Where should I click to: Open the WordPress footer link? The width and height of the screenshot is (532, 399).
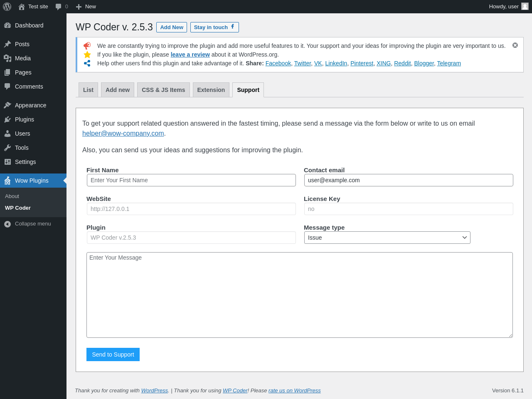pos(155,391)
